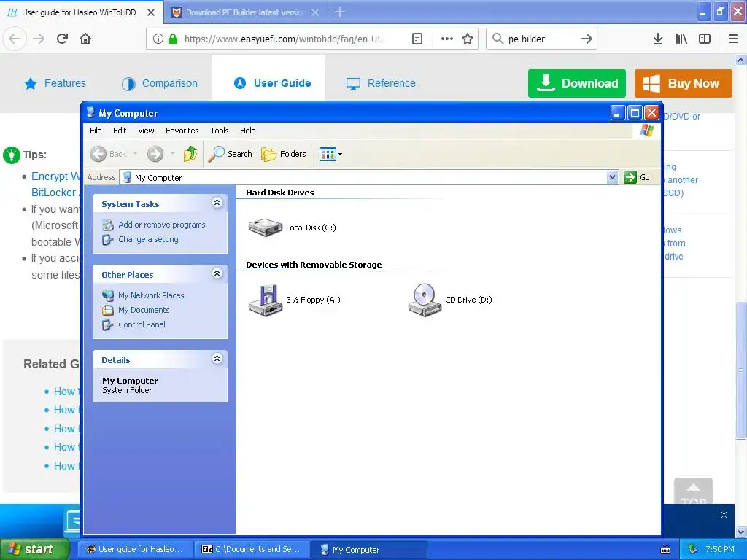Click browser forward arrow
747x560 pixels.
(39, 39)
